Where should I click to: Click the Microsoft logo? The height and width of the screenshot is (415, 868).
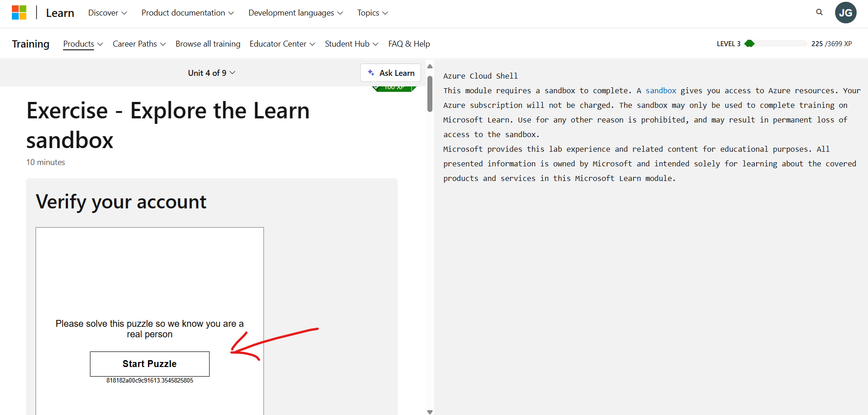[x=19, y=12]
